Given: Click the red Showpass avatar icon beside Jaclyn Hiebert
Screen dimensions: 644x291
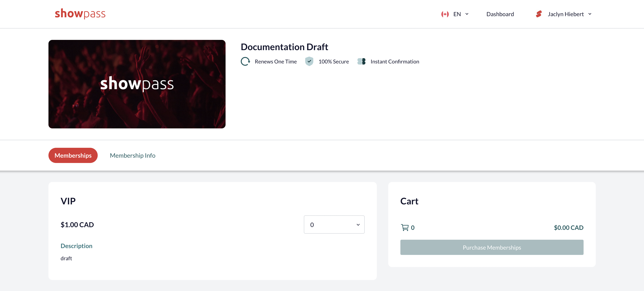Looking at the screenshot, I should pos(539,14).
